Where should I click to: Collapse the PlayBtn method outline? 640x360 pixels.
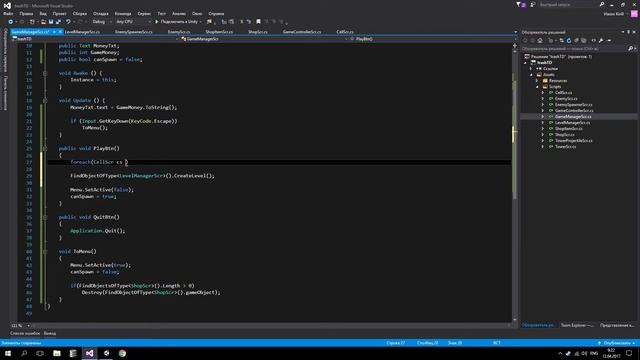(x=45, y=149)
